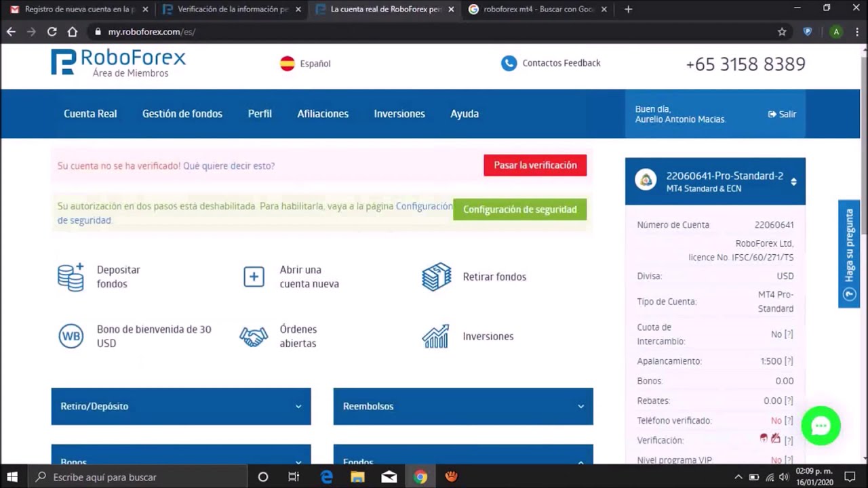Open the Gestión de fondos menu
Image resolution: width=868 pixels, height=488 pixels.
pyautogui.click(x=182, y=114)
